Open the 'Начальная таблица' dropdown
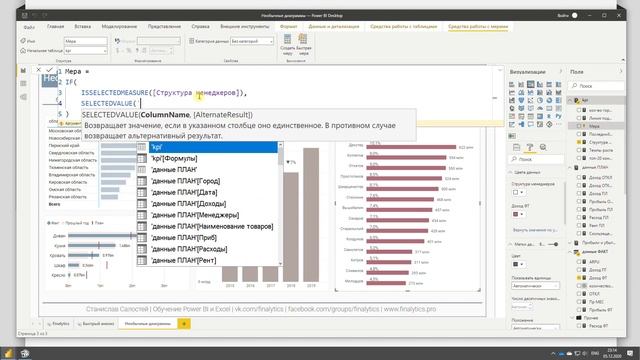This screenshot has width=640, height=360. 86,51
